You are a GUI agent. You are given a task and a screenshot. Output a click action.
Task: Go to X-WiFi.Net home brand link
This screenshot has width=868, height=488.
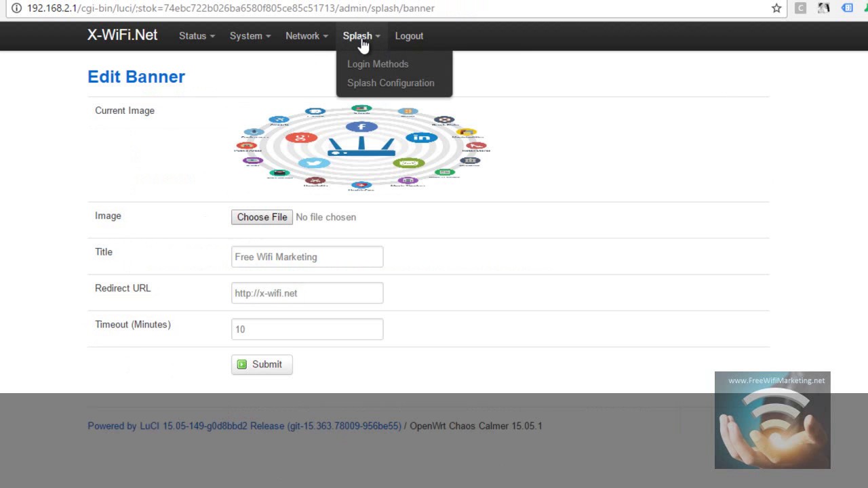123,35
